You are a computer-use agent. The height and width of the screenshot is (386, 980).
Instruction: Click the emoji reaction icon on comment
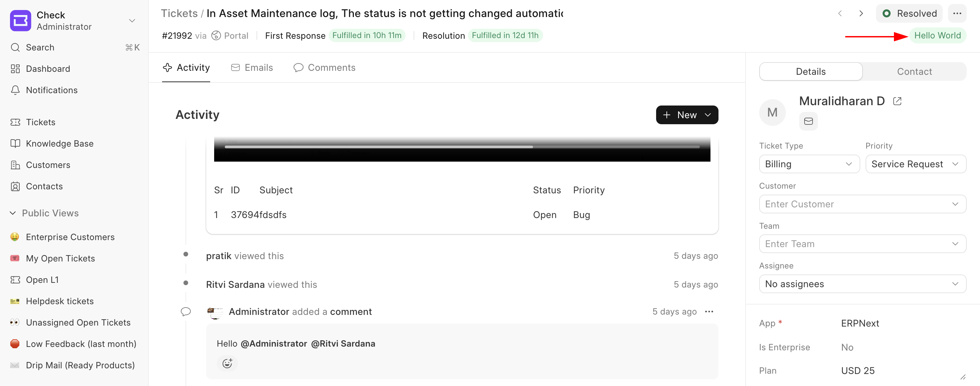[x=227, y=363]
